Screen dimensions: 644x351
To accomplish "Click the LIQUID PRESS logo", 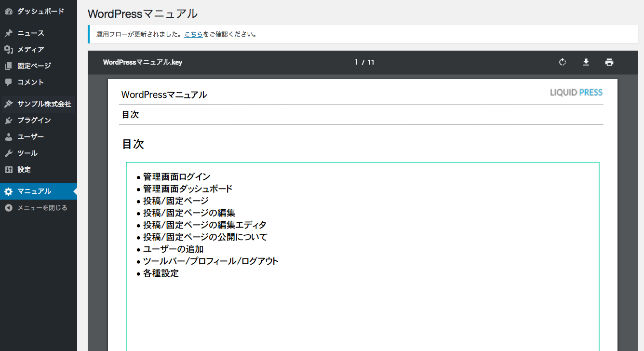I will [577, 93].
